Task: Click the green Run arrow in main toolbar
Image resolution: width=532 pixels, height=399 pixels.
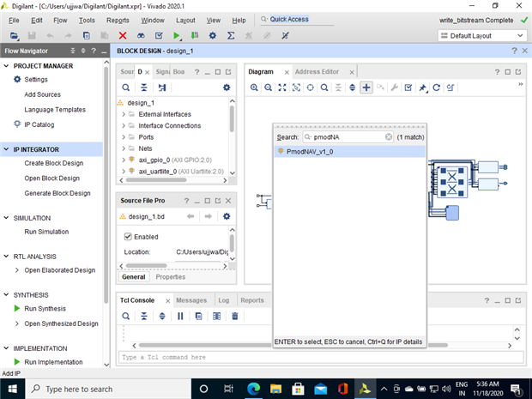Action: [x=177, y=36]
